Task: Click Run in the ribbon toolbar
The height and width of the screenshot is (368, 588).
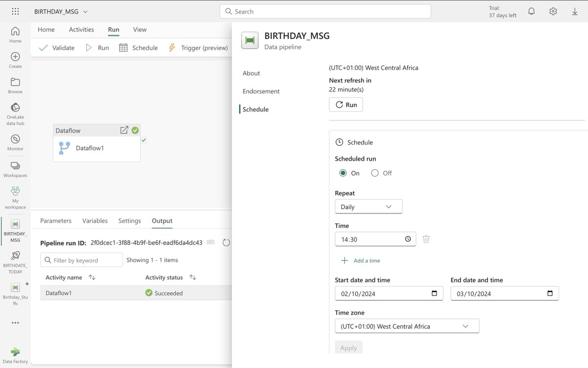Action: coord(97,48)
